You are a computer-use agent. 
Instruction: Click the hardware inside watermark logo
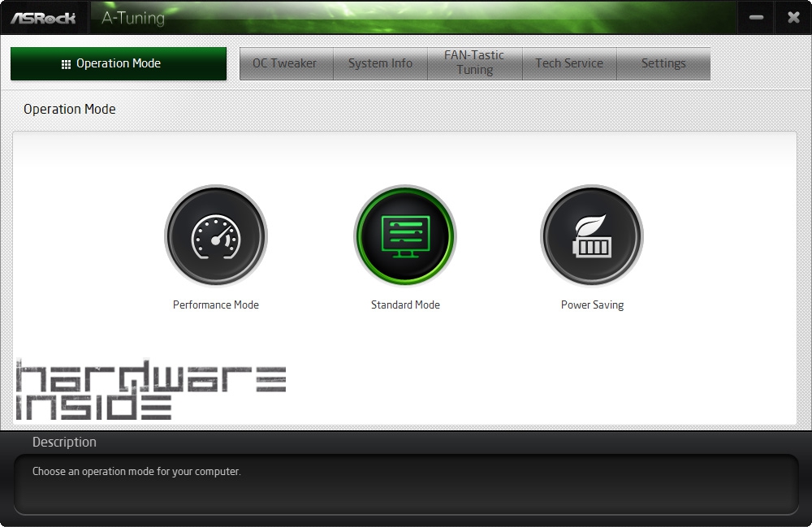[x=150, y=391]
